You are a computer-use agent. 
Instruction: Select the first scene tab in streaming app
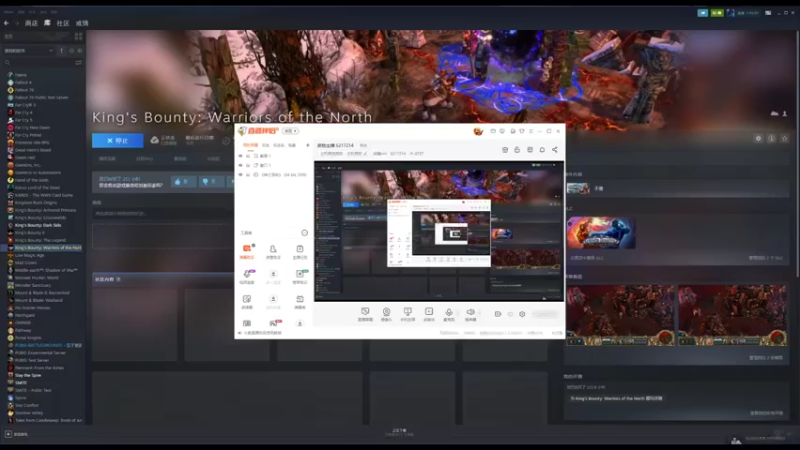(251, 145)
